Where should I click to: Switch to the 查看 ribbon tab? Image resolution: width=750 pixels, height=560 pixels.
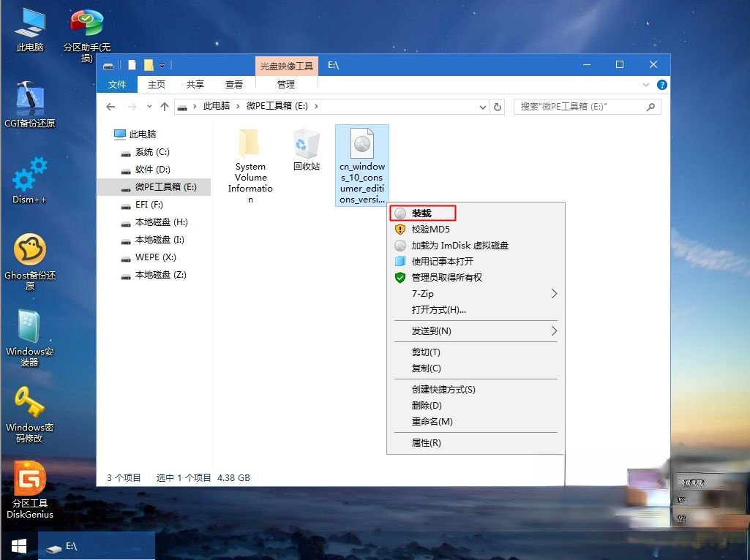(x=233, y=84)
